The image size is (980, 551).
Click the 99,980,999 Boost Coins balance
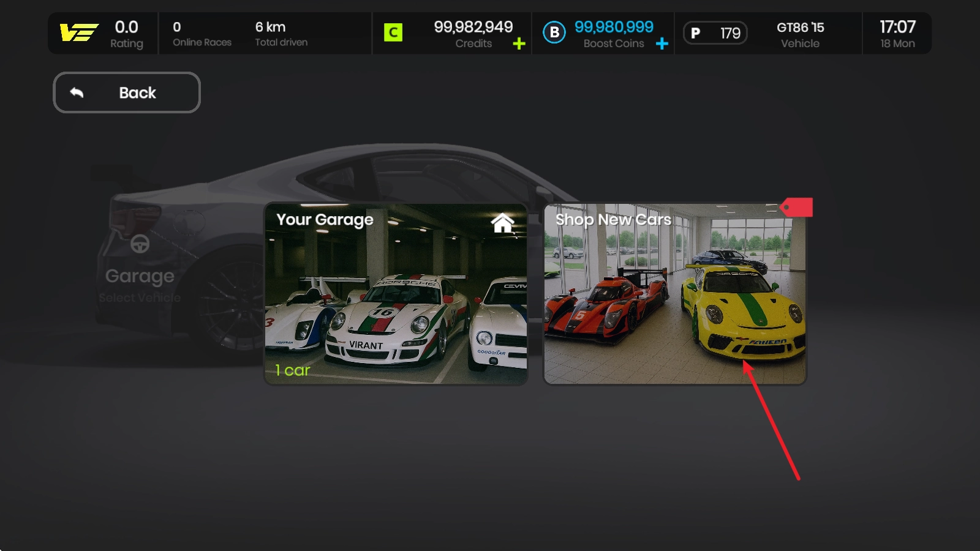click(613, 28)
